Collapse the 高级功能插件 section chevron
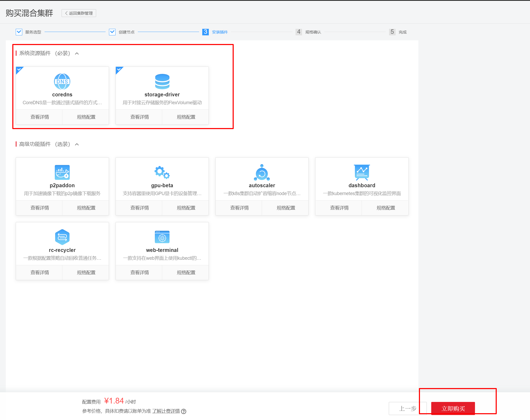This screenshot has width=530, height=420. 77,144
